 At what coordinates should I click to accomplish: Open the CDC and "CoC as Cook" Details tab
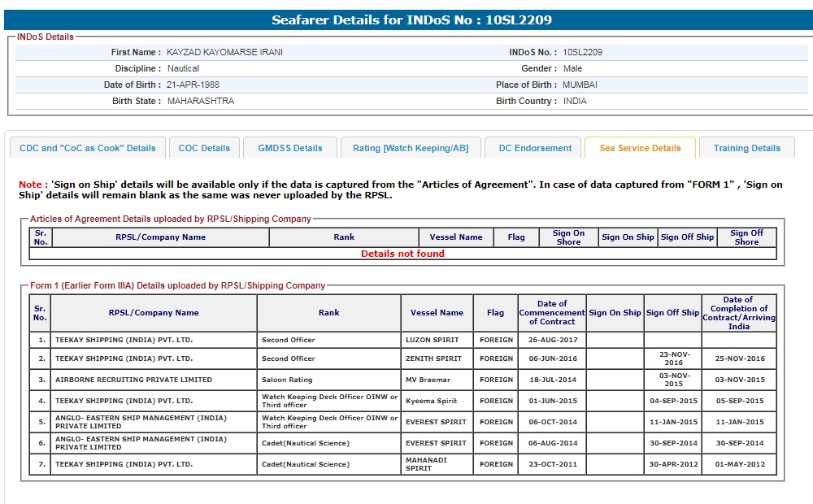(x=87, y=148)
